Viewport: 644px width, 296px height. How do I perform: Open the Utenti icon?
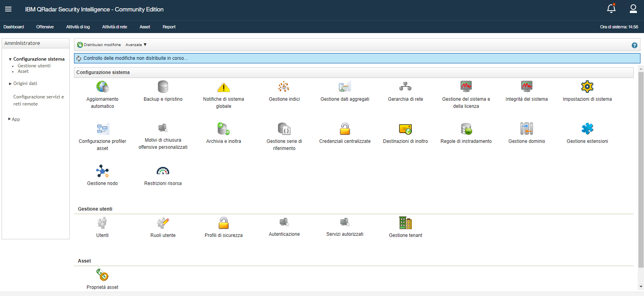point(102,223)
